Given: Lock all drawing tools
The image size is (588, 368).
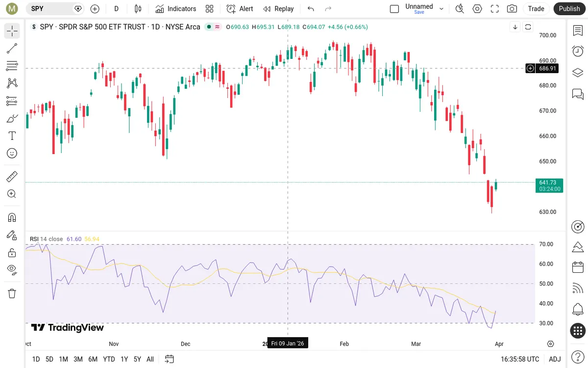Looking at the screenshot, I should (12, 253).
